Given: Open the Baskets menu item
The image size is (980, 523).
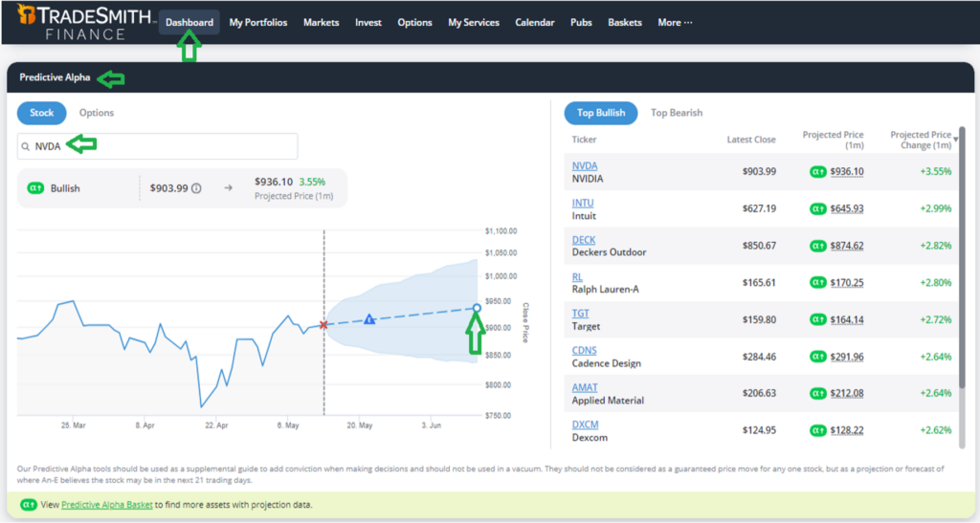Looking at the screenshot, I should 625,22.
